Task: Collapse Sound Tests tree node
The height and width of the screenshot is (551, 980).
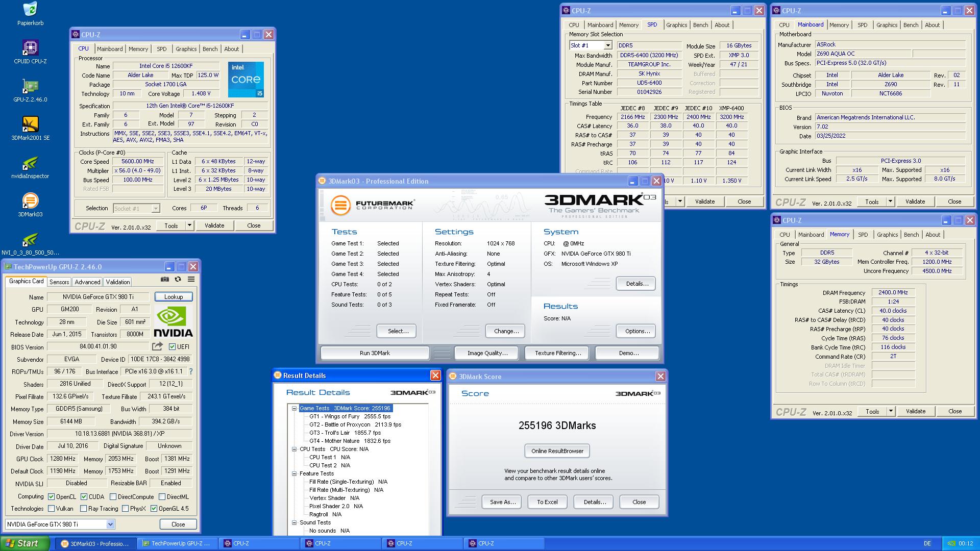Action: [295, 522]
